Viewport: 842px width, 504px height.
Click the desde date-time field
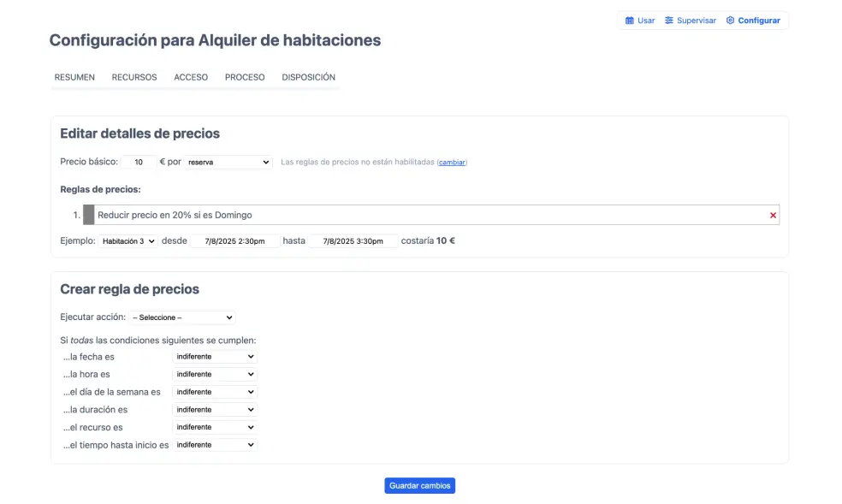click(234, 241)
